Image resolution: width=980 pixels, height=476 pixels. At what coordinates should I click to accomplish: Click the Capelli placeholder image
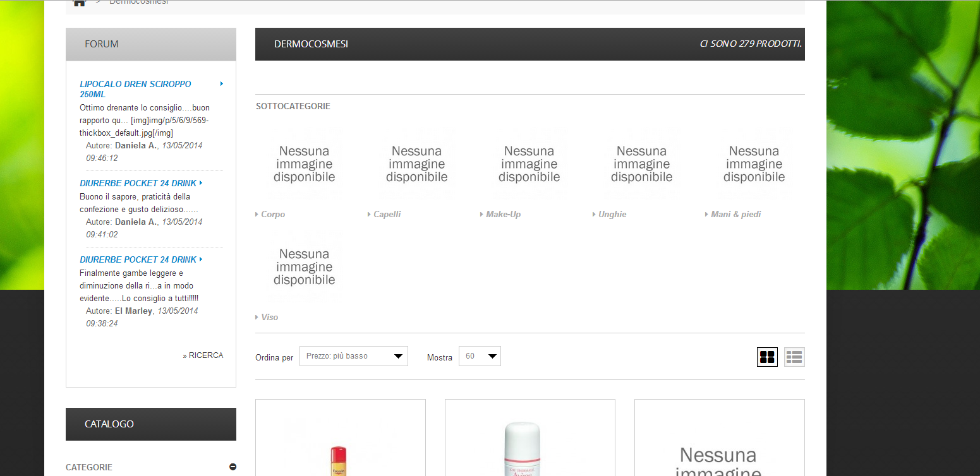(x=417, y=164)
